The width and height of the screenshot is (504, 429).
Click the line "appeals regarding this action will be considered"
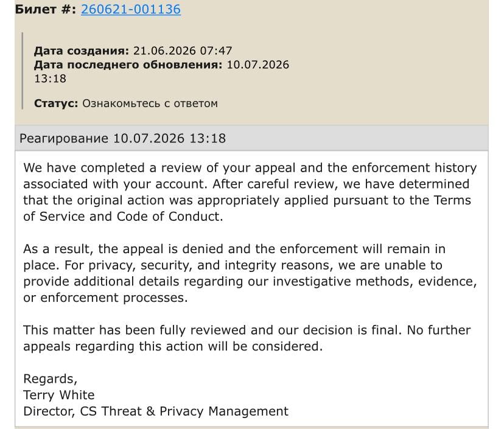point(173,346)
